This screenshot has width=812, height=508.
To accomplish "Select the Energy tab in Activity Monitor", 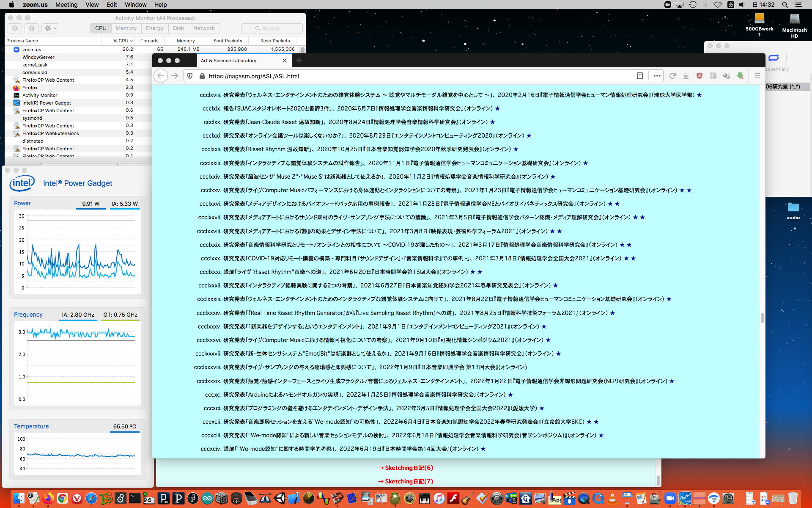I will click(154, 28).
